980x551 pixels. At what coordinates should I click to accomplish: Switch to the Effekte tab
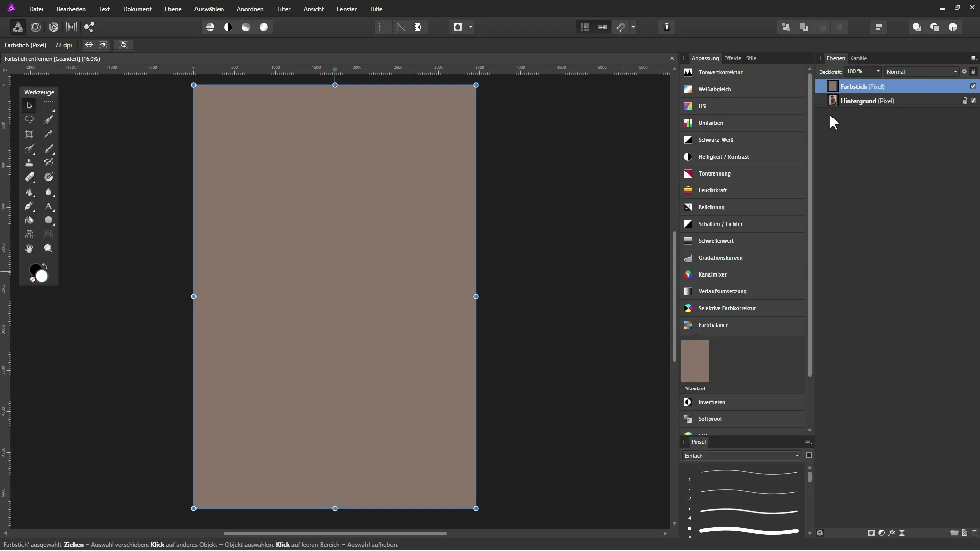[x=732, y=58]
